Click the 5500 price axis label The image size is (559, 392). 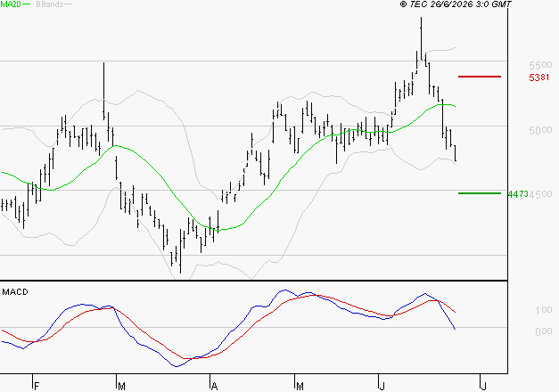click(x=540, y=65)
